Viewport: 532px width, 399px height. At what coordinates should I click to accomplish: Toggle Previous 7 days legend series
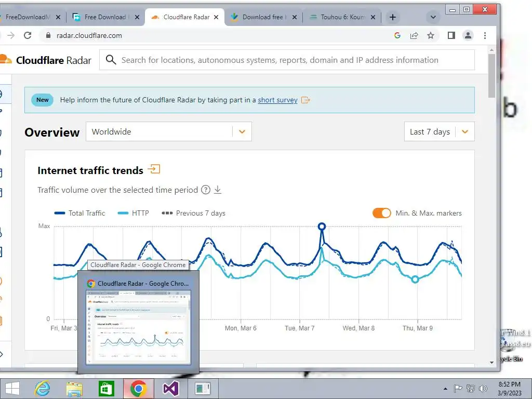pyautogui.click(x=193, y=213)
